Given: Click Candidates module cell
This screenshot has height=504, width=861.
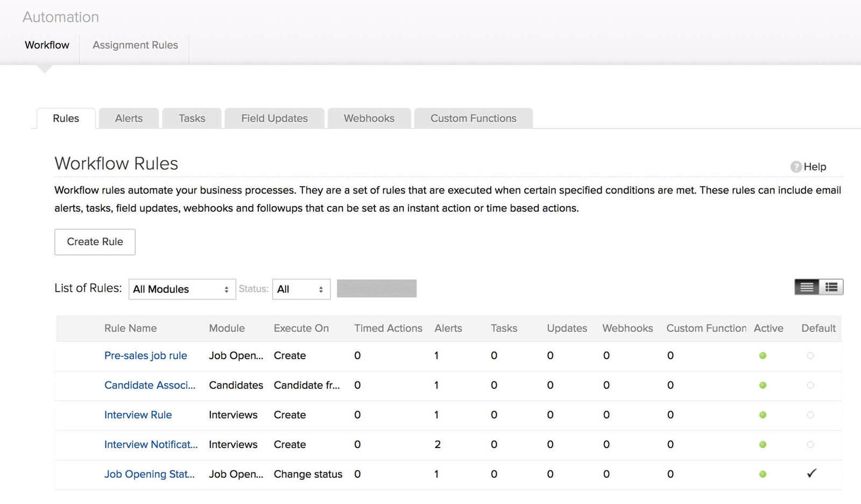Looking at the screenshot, I should (x=236, y=385).
